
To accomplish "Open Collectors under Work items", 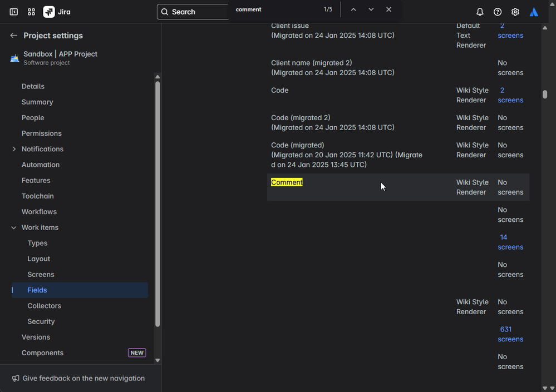I will 45,306.
